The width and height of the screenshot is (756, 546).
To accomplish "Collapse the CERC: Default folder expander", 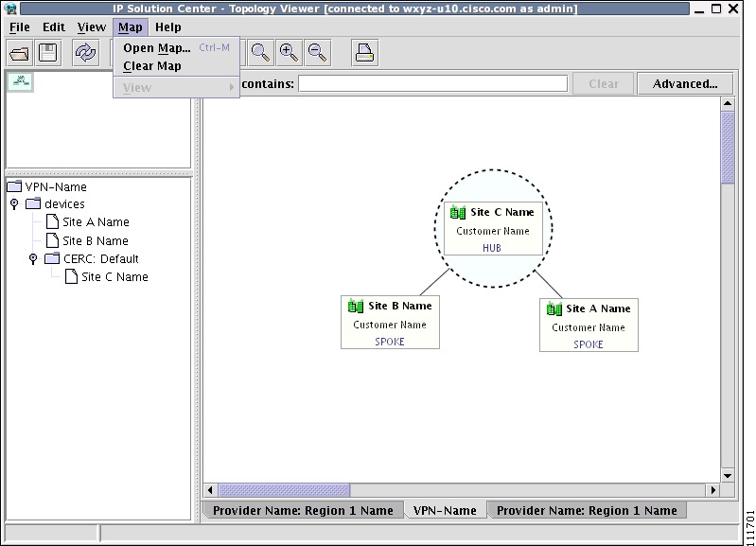I will point(33,259).
